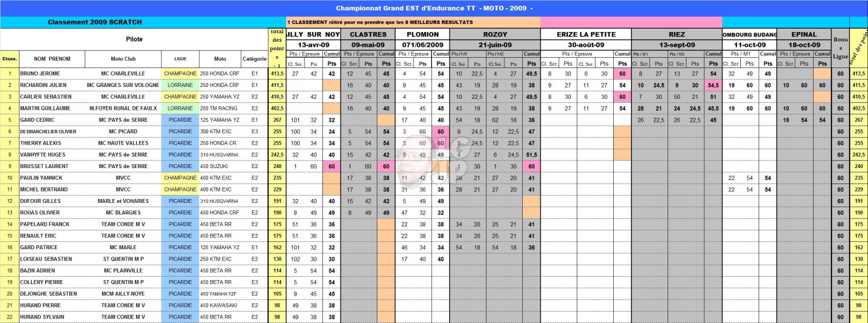Select the 'PLOMION' race header
This screenshot has height=323, width=868.
click(x=423, y=34)
